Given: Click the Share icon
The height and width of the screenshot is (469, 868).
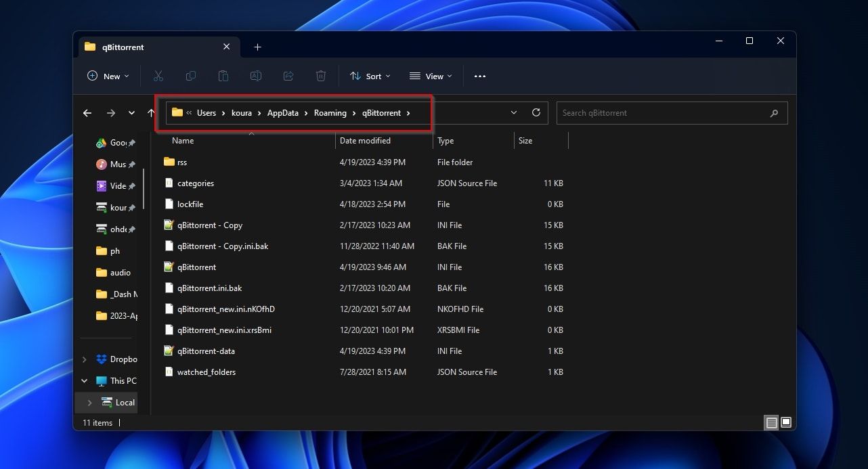Looking at the screenshot, I should click(288, 76).
